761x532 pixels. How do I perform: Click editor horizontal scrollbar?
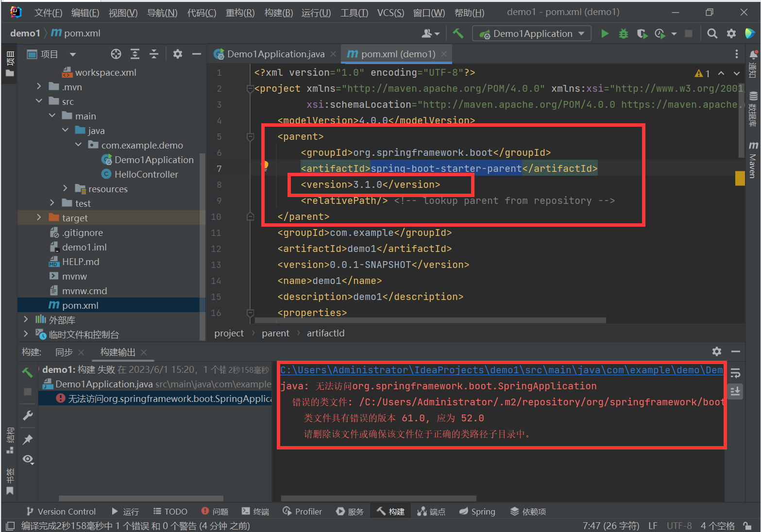click(x=430, y=320)
